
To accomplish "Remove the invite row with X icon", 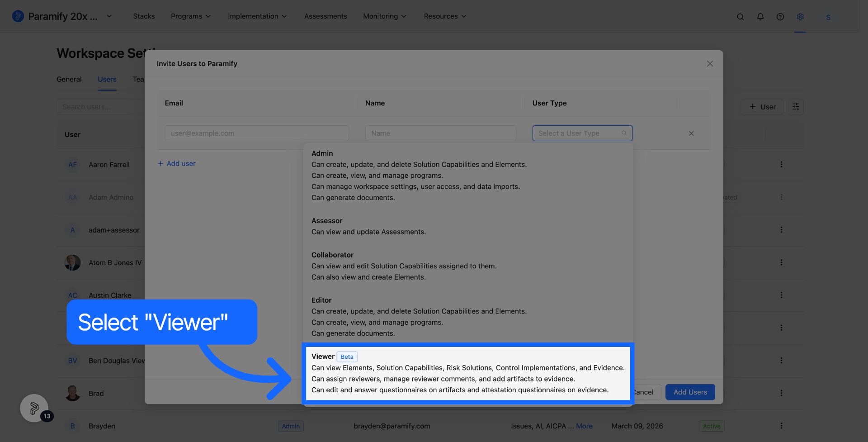I will [x=691, y=133].
